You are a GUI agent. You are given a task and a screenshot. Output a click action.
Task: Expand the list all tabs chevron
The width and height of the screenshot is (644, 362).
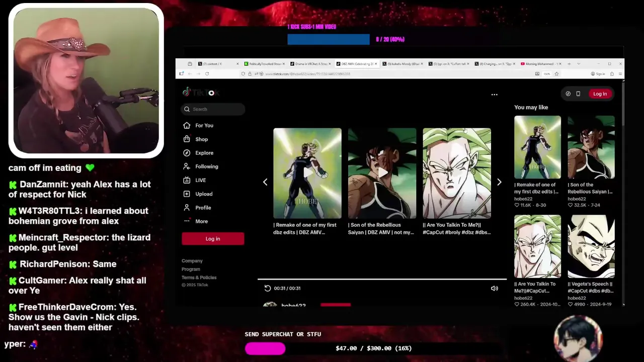(x=579, y=64)
